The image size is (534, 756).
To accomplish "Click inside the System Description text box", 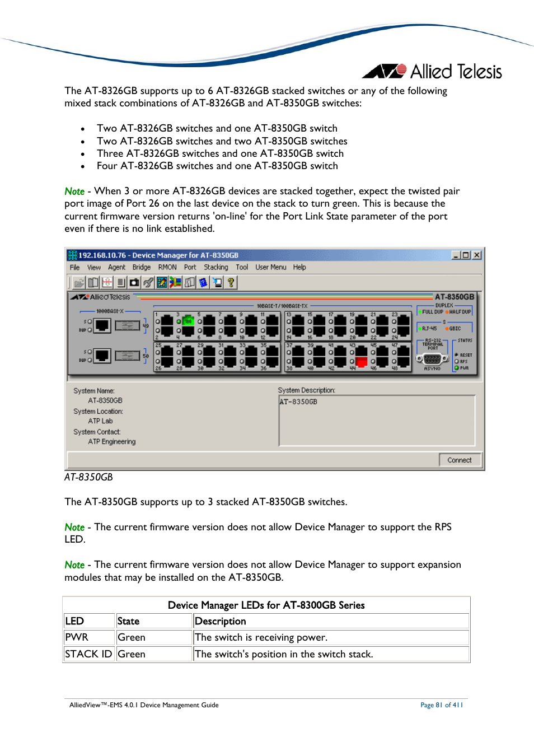I will 377,421.
